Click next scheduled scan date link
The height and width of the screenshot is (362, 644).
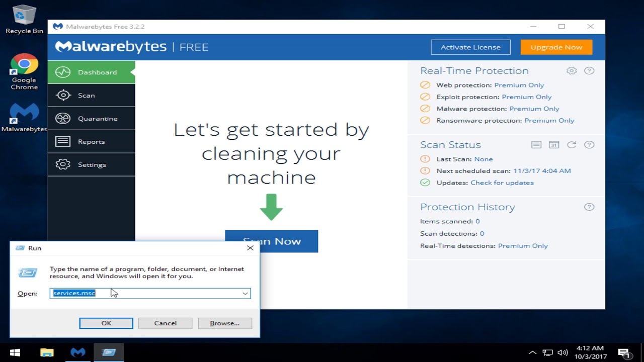tap(542, 170)
